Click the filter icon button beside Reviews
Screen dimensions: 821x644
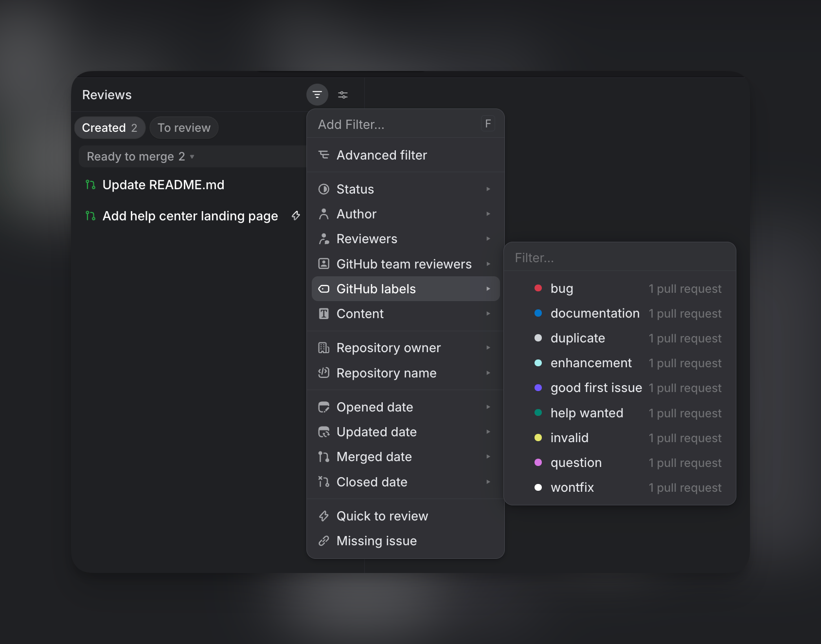317,94
